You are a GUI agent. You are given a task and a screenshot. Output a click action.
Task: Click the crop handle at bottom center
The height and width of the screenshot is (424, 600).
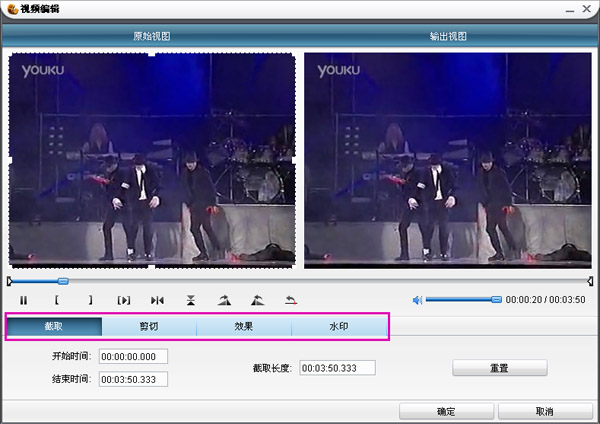(x=152, y=266)
